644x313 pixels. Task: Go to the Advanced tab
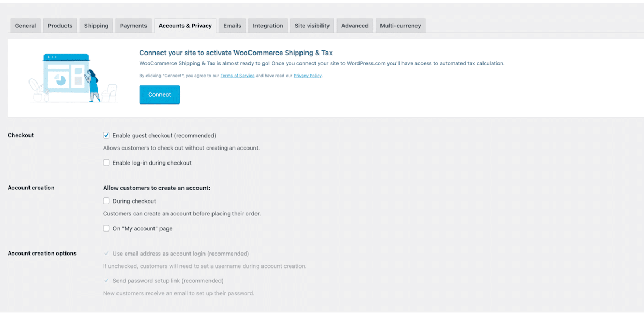[x=355, y=26]
